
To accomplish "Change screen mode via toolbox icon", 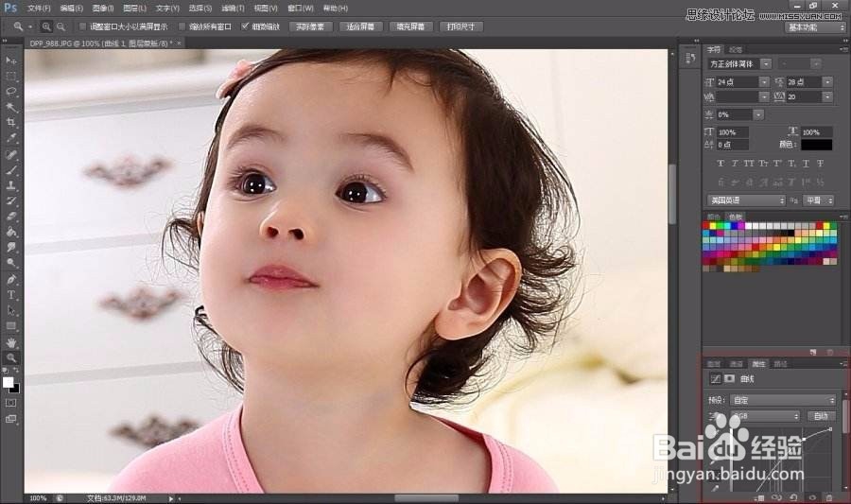I will point(10,419).
